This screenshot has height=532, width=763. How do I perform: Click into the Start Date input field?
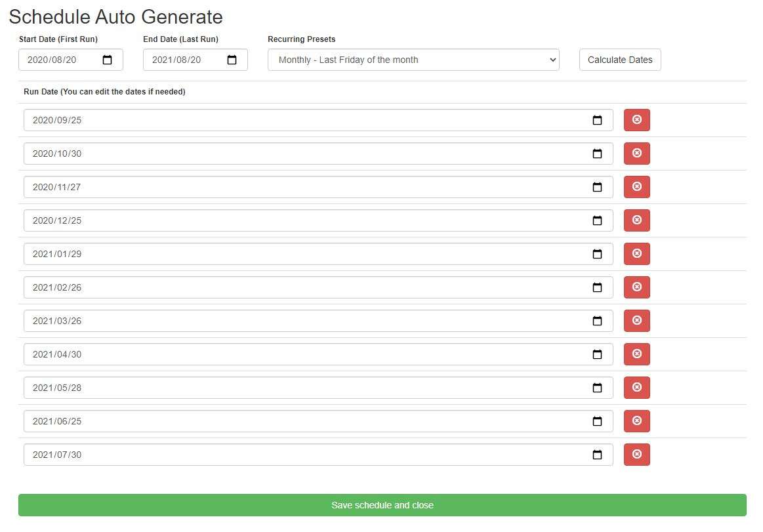click(x=59, y=60)
